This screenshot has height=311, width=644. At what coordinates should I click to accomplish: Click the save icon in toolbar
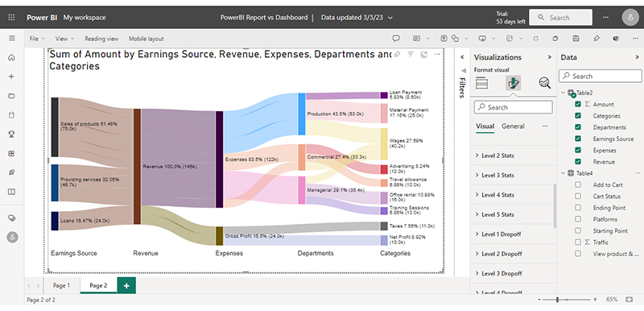click(x=576, y=39)
